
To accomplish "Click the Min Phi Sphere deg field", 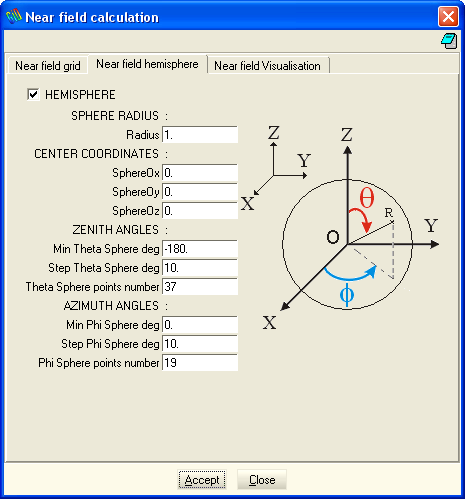I will [200, 325].
